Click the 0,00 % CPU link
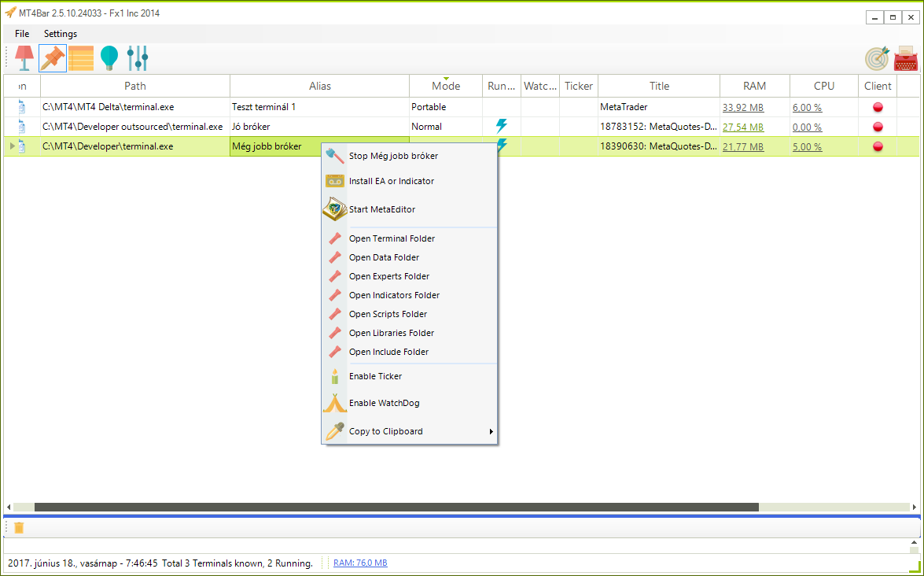The image size is (924, 576). 808,127
